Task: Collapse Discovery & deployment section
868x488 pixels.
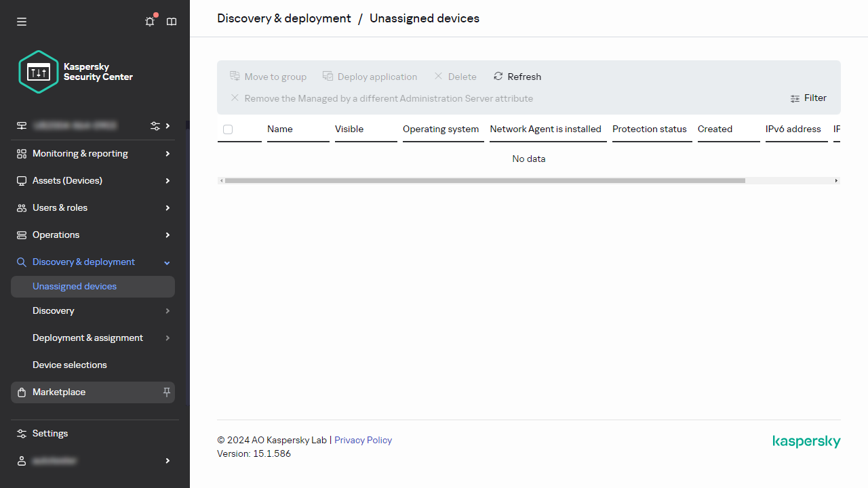Action: click(x=167, y=262)
